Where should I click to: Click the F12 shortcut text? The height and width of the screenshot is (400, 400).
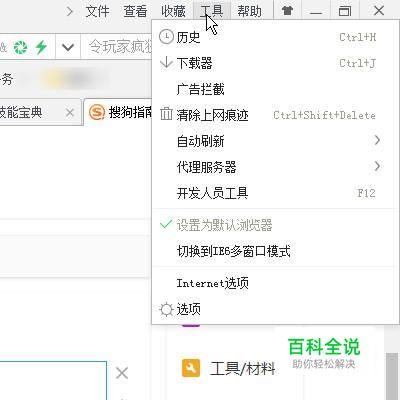click(366, 193)
